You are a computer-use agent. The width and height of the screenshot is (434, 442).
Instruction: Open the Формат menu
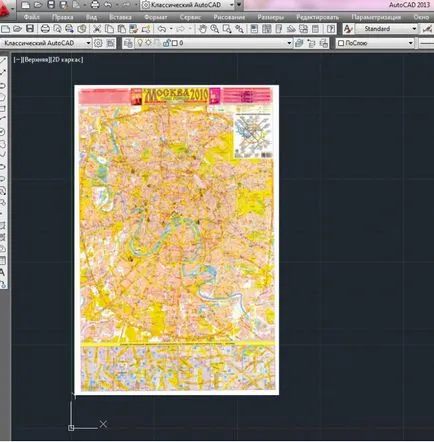pyautogui.click(x=156, y=17)
